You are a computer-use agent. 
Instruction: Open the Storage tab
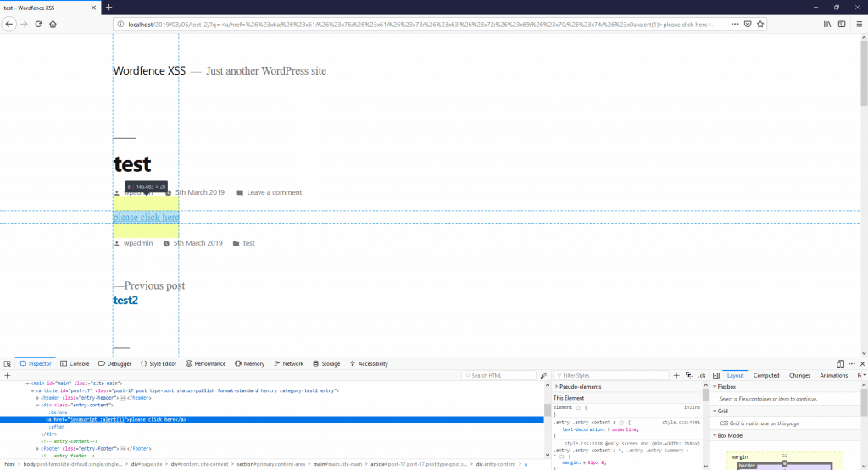click(326, 364)
